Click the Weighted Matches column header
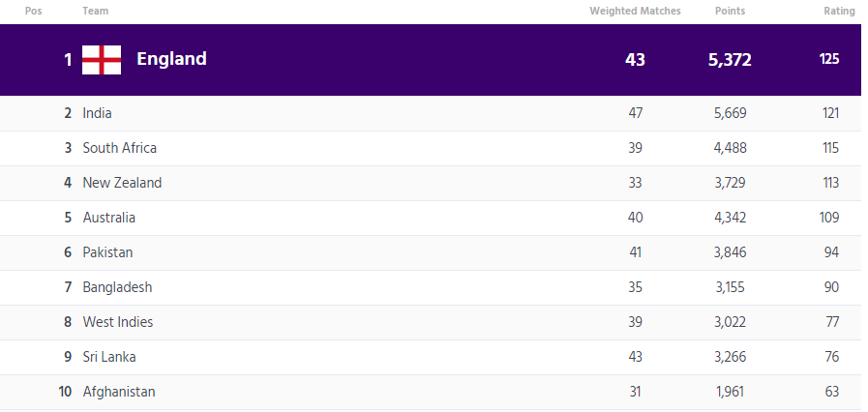This screenshot has height=412, width=868. click(x=635, y=11)
